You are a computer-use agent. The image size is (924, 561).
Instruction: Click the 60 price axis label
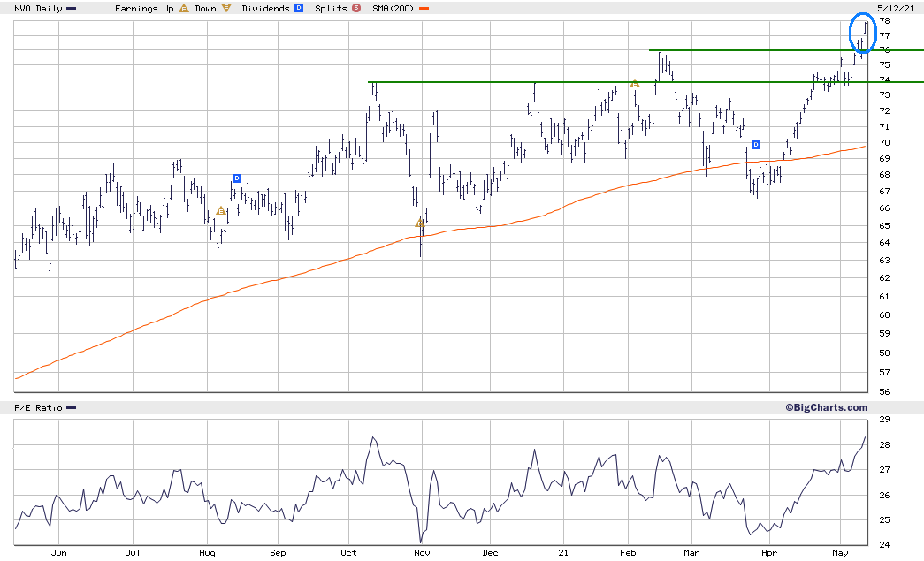coord(884,315)
